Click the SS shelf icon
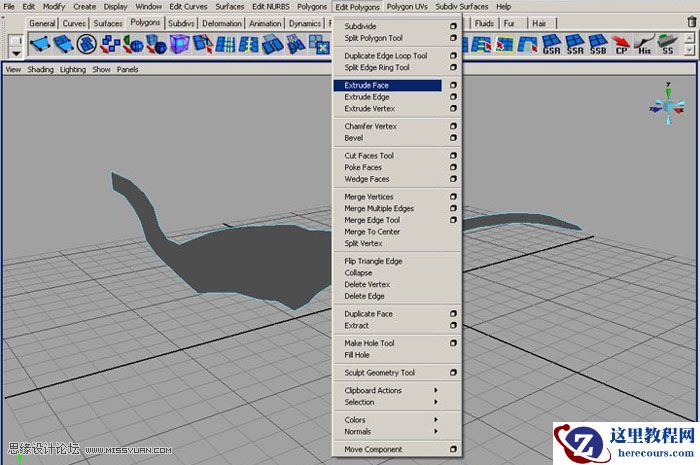 pyautogui.click(x=667, y=45)
